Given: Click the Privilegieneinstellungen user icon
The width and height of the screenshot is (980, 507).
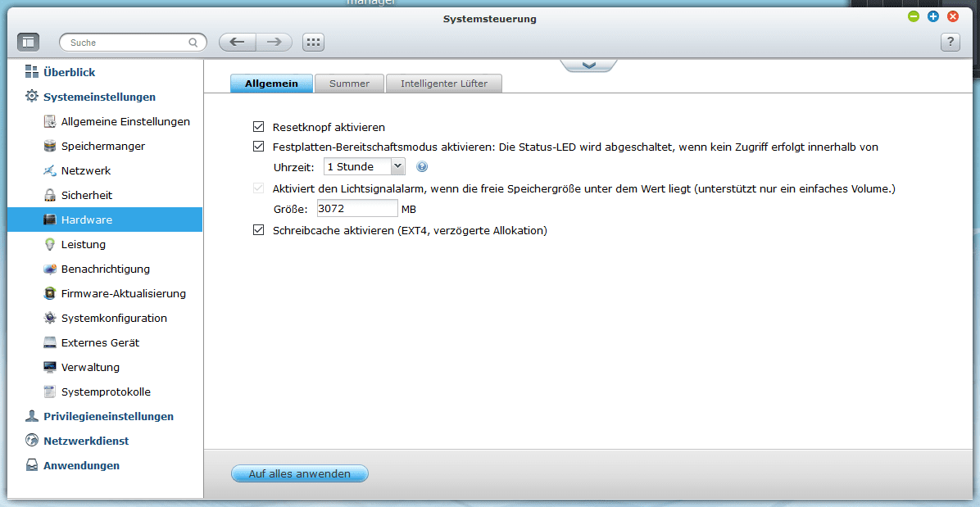Looking at the screenshot, I should click(x=32, y=416).
